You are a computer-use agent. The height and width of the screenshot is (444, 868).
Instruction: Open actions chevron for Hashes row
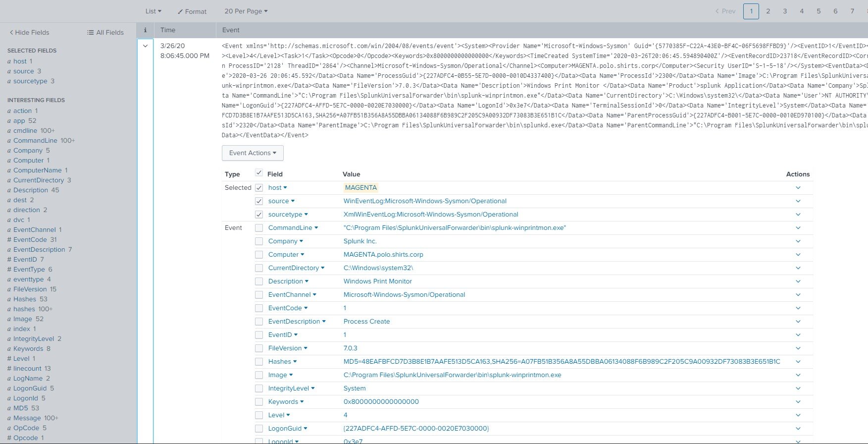point(798,362)
